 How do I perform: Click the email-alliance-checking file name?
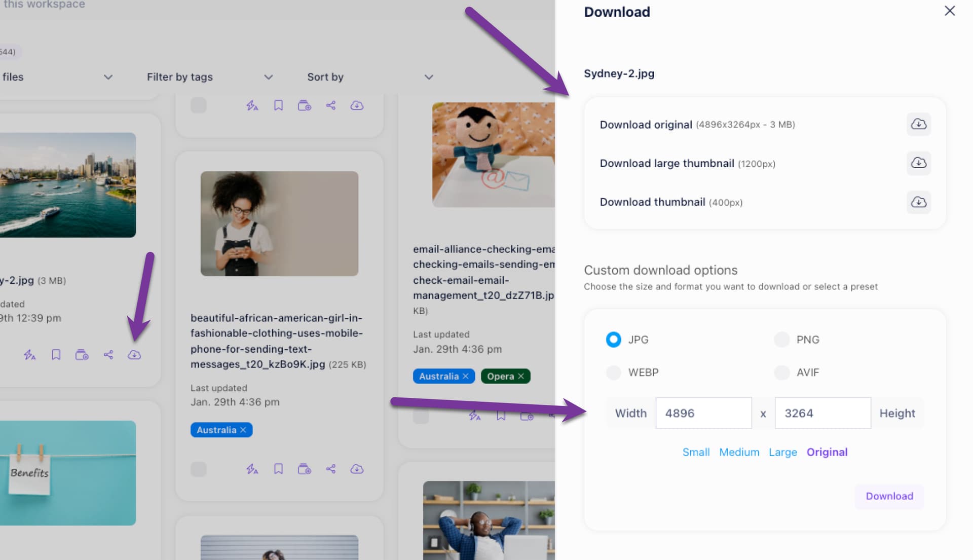tap(484, 272)
